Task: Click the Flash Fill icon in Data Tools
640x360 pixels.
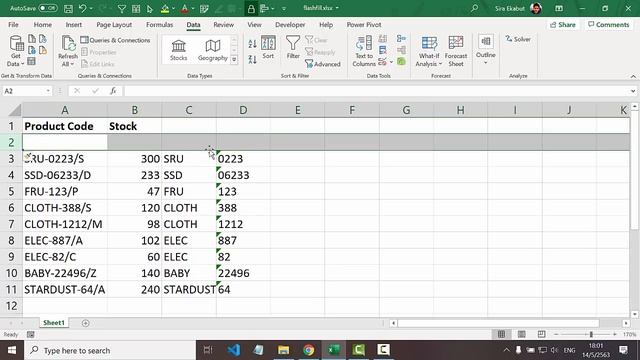Action: click(382, 39)
